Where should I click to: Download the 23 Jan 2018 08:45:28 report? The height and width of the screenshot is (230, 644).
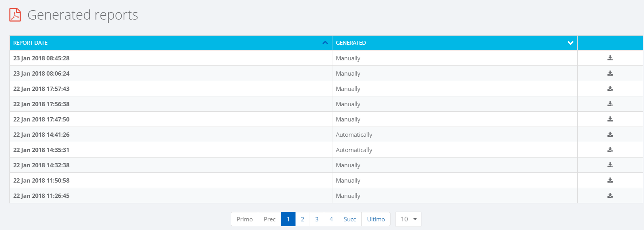pyautogui.click(x=610, y=58)
